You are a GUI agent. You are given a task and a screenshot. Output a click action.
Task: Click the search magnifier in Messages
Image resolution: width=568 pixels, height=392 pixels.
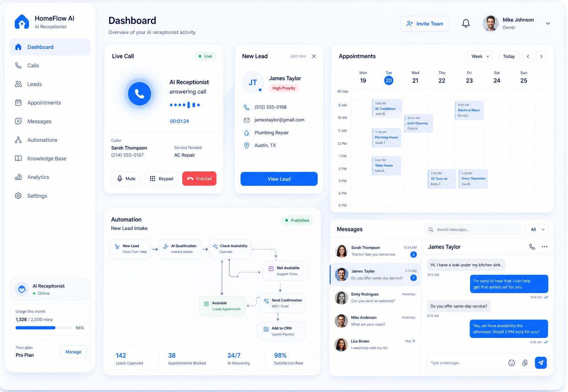pos(431,230)
